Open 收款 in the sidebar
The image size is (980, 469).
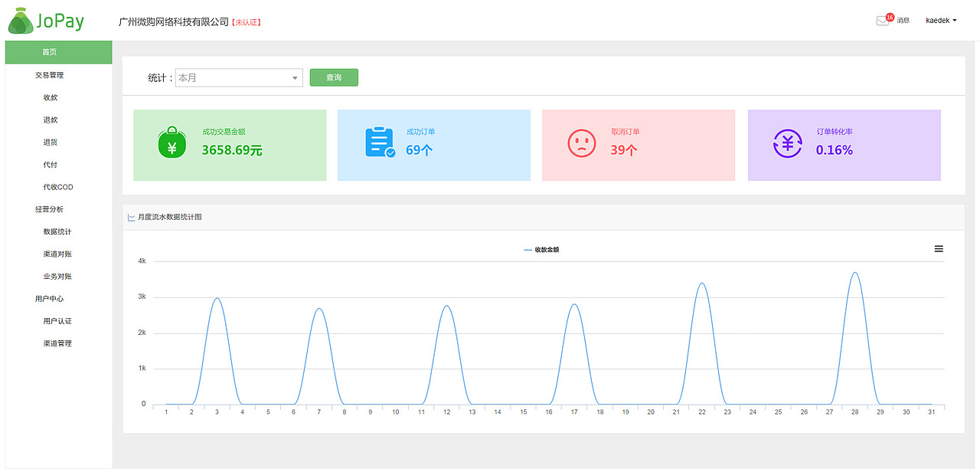tap(51, 97)
